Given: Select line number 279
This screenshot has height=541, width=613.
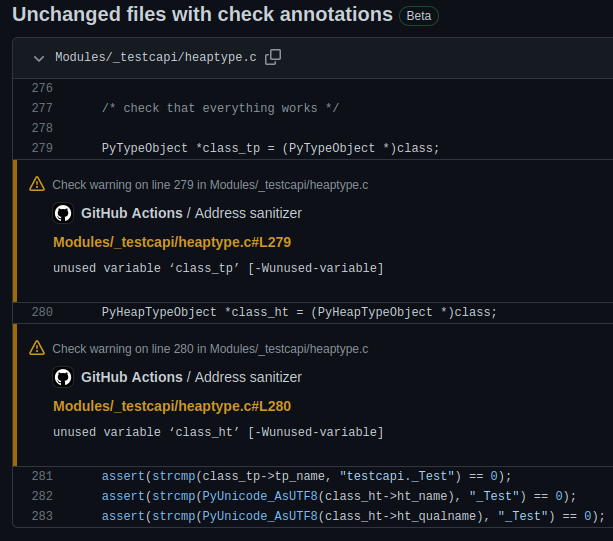Looking at the screenshot, I should 42,148.
